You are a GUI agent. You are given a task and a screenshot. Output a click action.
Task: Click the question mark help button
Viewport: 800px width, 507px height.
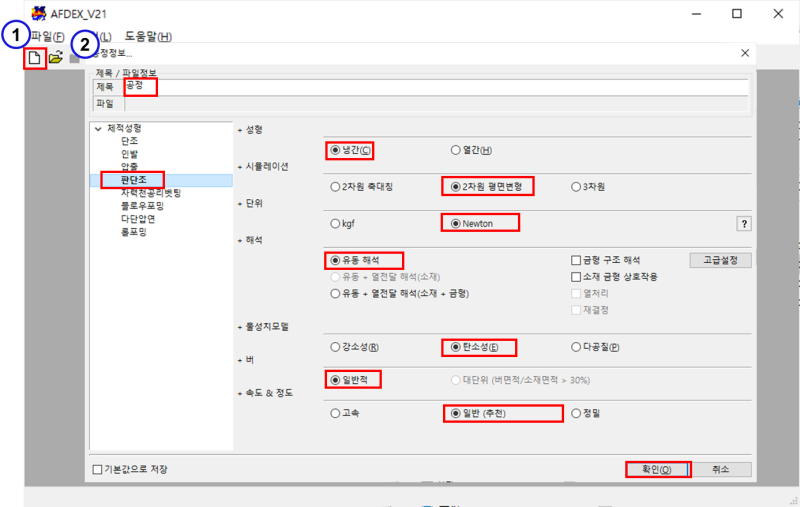tap(743, 224)
